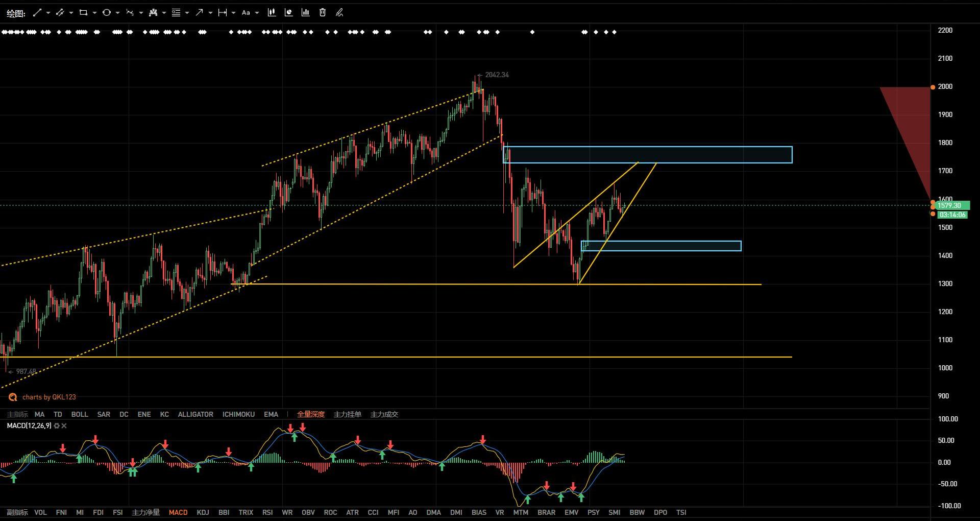Enable the VOL sub indicator

click(x=40, y=512)
